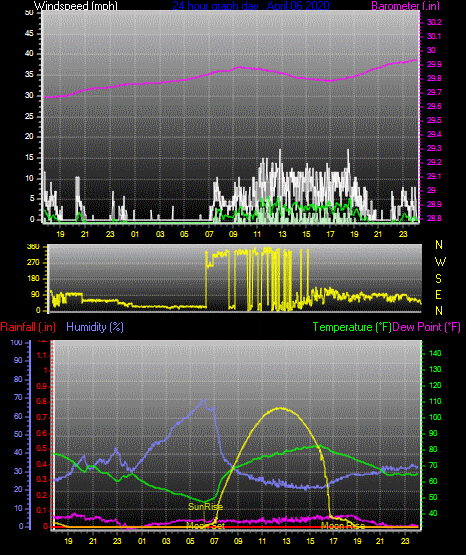
Task: Click the 1.1 rainfall scale value
Action: click(x=42, y=355)
